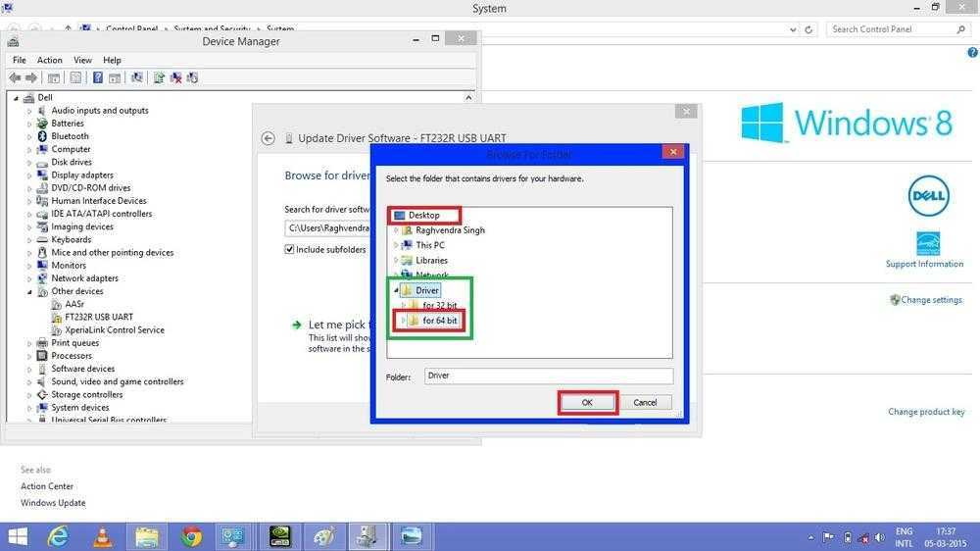The width and height of the screenshot is (980, 551).
Task: Open the View menu in Device Manager
Action: (82, 60)
